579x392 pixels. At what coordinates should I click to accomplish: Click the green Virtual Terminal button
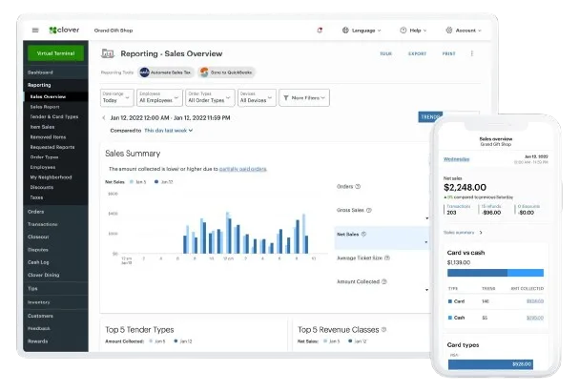[57, 54]
